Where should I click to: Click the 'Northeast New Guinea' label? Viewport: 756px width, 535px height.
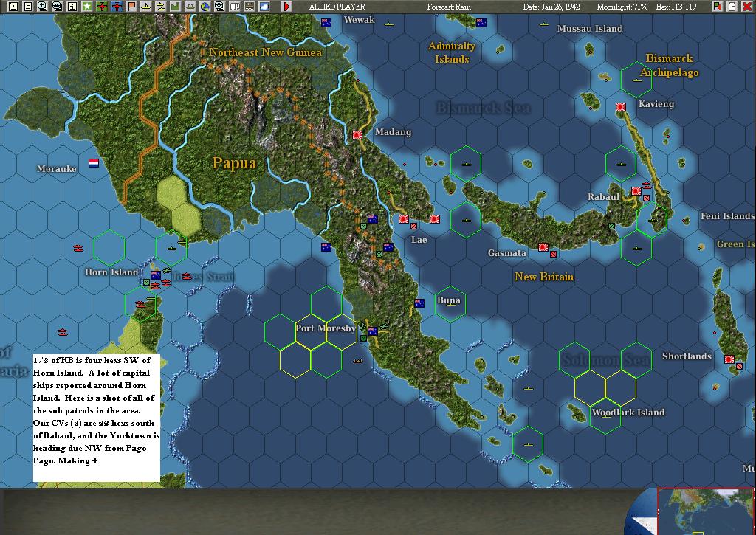265,52
